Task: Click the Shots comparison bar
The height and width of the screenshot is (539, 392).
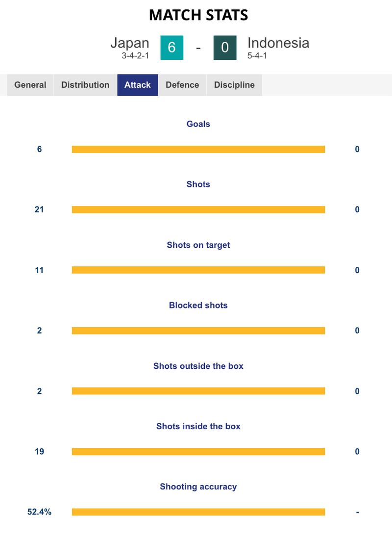Action: pos(198,210)
